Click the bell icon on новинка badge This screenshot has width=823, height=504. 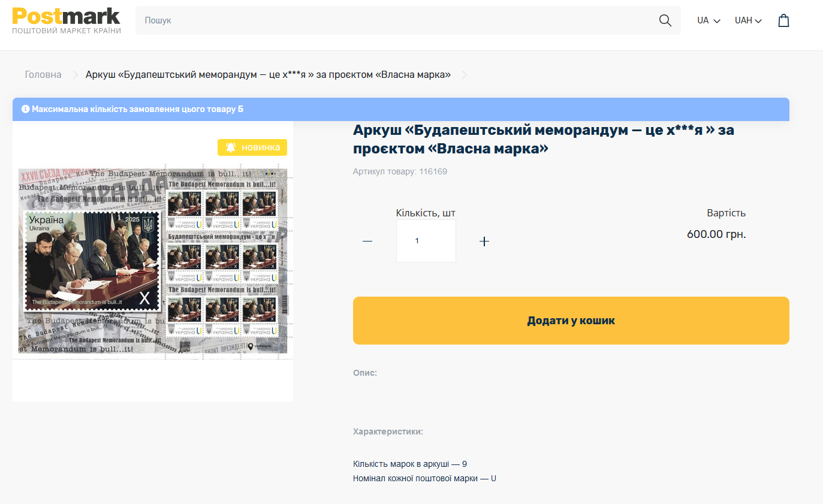(231, 147)
